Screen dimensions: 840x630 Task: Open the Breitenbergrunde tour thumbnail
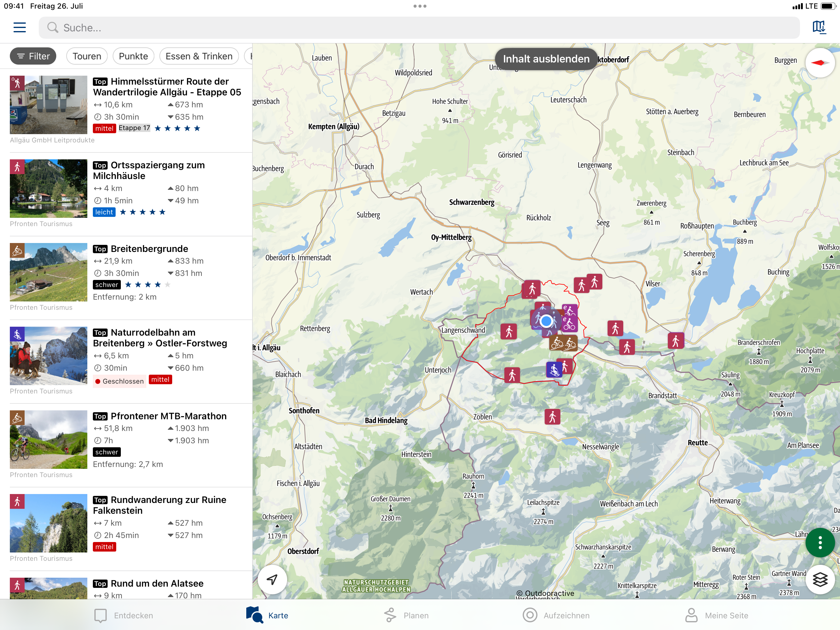tap(49, 272)
